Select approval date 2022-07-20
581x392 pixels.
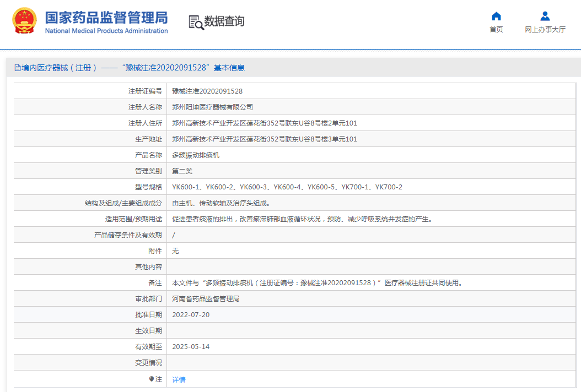[191, 314]
